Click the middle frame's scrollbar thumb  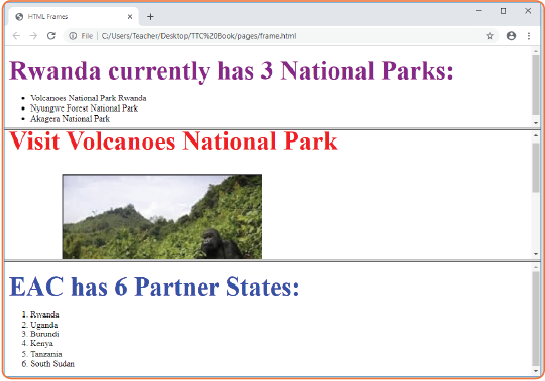click(536, 167)
